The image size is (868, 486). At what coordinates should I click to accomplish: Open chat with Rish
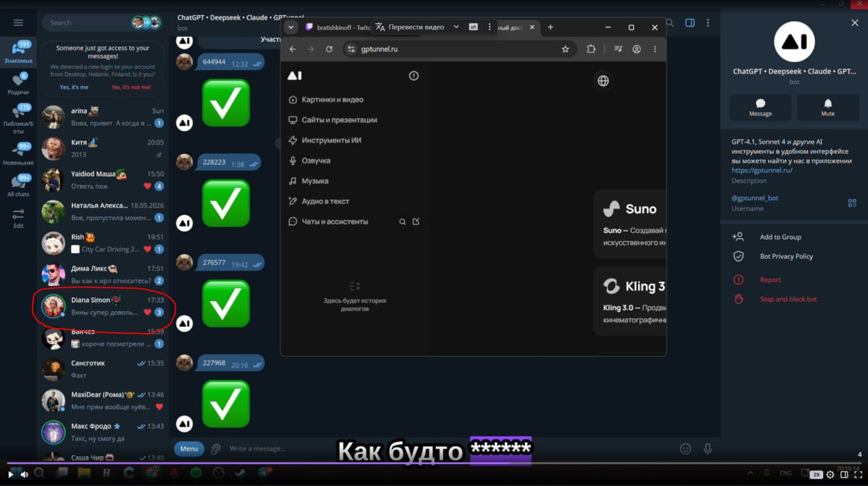(103, 243)
